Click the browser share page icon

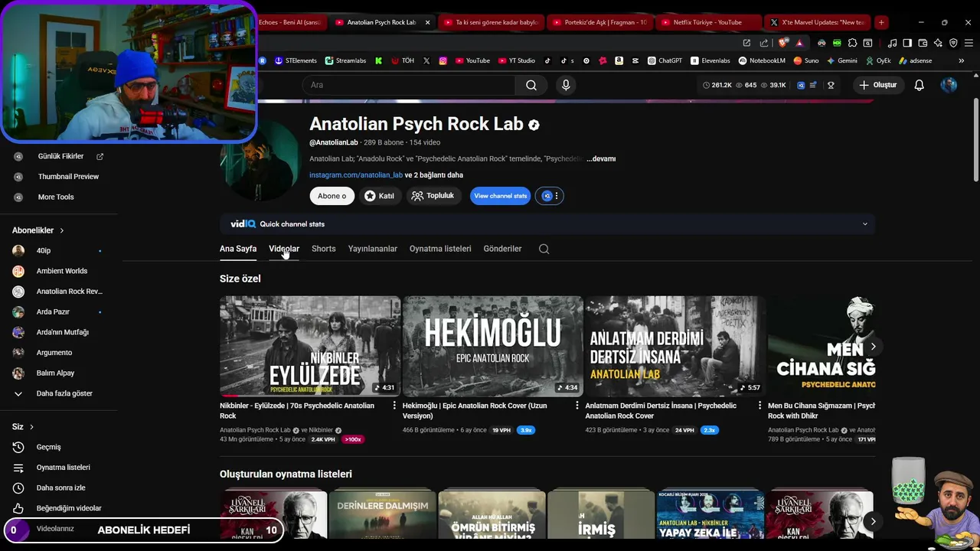764,43
